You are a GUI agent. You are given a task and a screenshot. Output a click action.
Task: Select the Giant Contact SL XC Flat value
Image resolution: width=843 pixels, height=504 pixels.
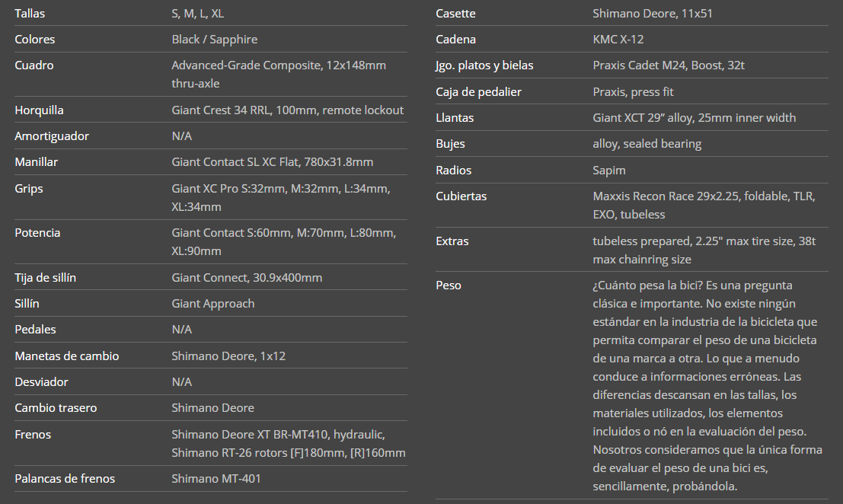(272, 162)
